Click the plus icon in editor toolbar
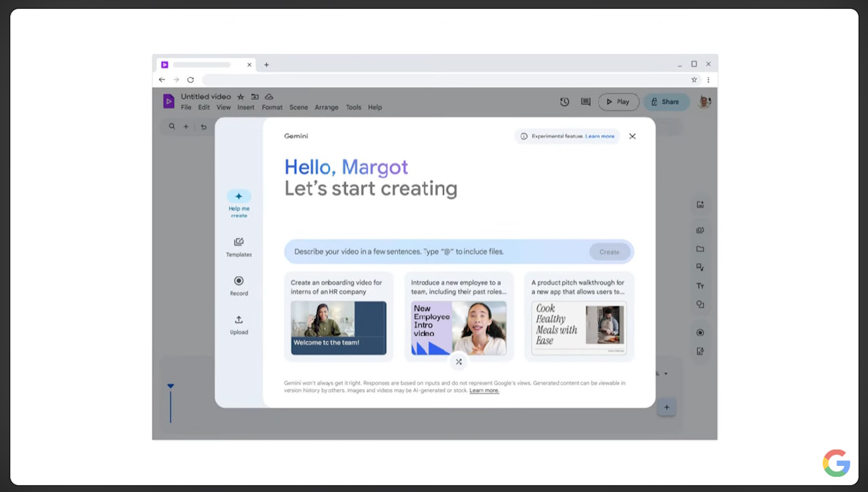The height and width of the screenshot is (492, 868). pos(186,126)
